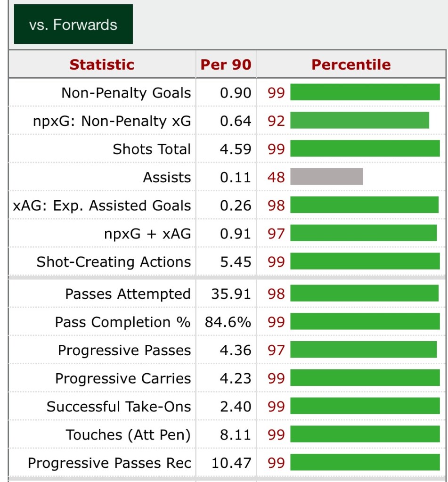Image resolution: width=448 pixels, height=482 pixels.
Task: Click the Shot-Creating Actions label
Action: 114,262
